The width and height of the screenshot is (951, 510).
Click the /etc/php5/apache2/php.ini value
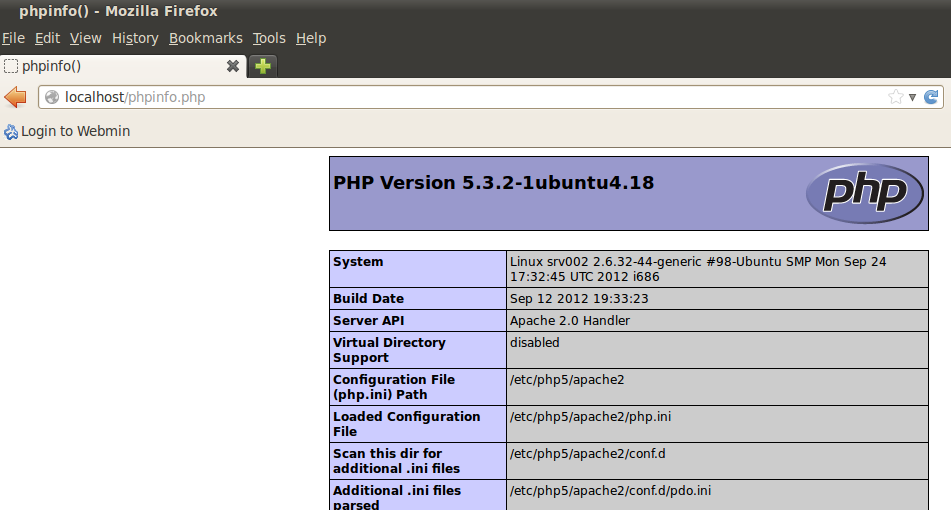pyautogui.click(x=591, y=417)
